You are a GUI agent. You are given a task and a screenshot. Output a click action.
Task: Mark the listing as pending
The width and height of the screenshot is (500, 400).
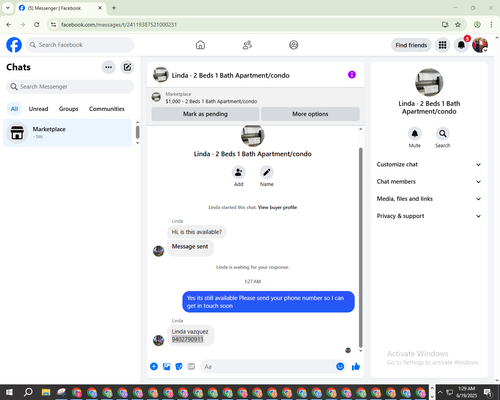pos(205,114)
